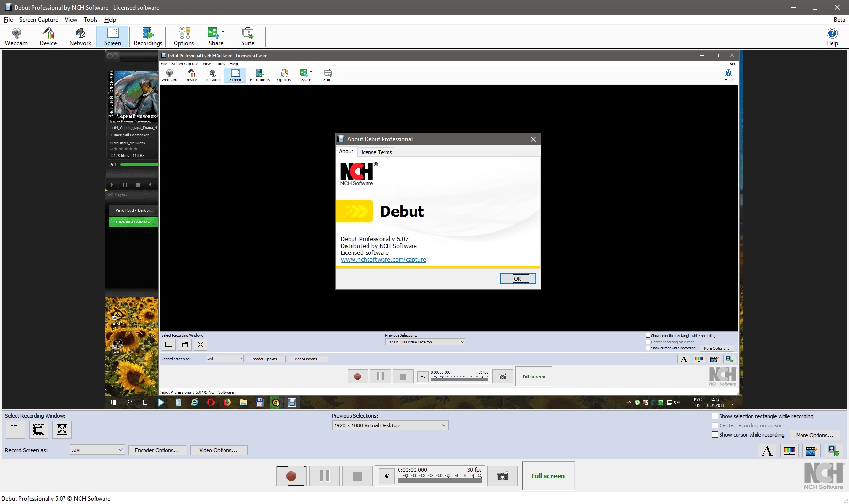This screenshot has width=849, height=504.
Task: Open the Share dropdown arrow
Action: (x=223, y=31)
